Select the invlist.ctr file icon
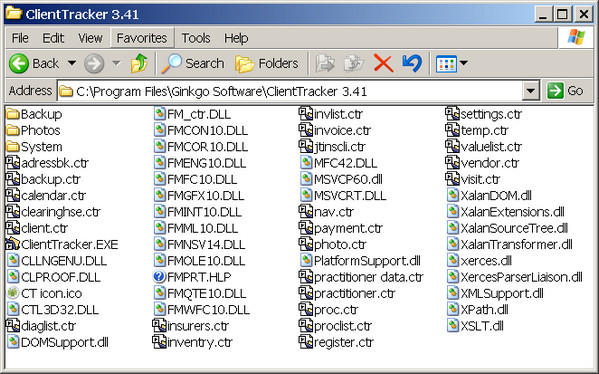599x374 pixels. (306, 114)
